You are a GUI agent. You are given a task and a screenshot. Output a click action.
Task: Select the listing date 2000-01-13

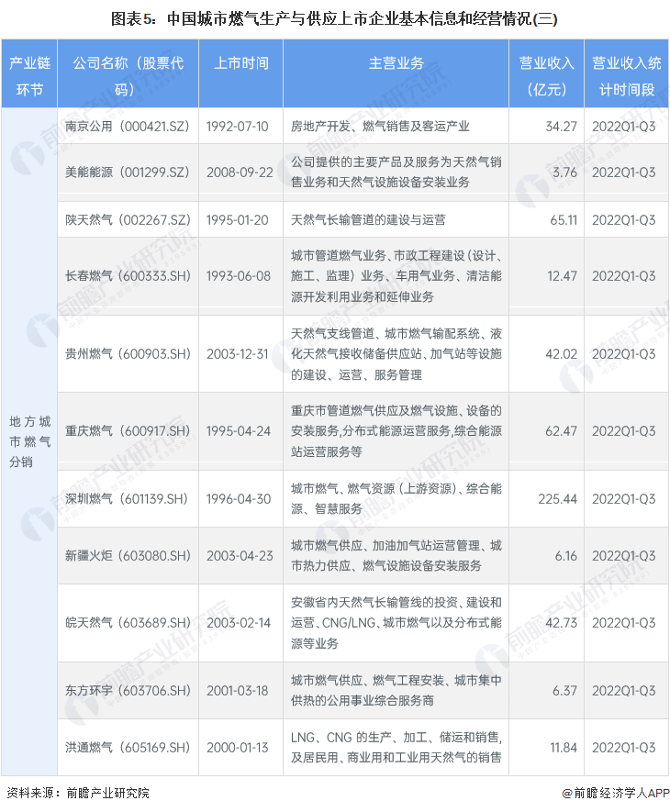(240, 748)
